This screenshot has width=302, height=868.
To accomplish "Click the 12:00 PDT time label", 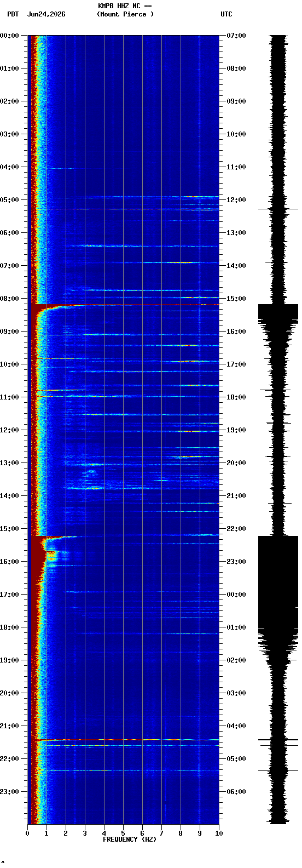I will coord(10,430).
